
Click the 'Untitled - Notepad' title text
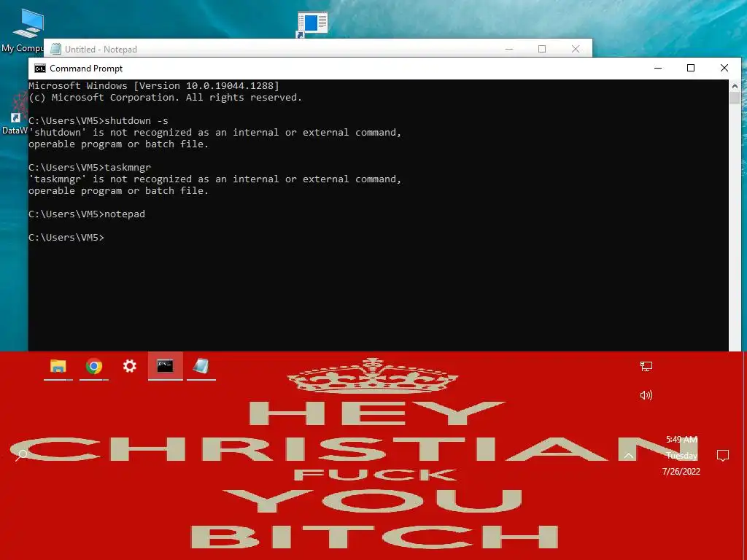click(x=101, y=50)
